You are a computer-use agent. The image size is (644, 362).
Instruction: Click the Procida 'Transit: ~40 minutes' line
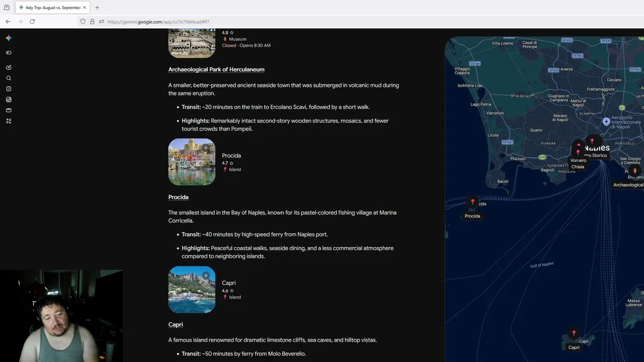255,234
